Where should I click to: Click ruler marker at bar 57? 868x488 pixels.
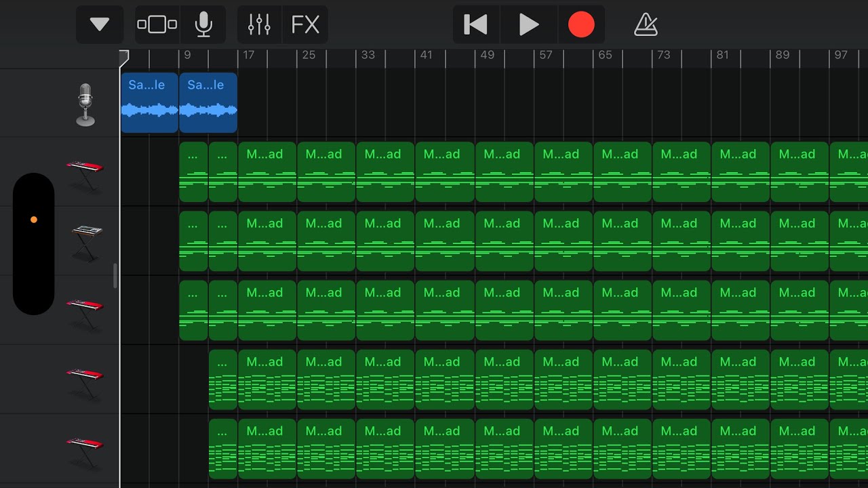pyautogui.click(x=545, y=55)
